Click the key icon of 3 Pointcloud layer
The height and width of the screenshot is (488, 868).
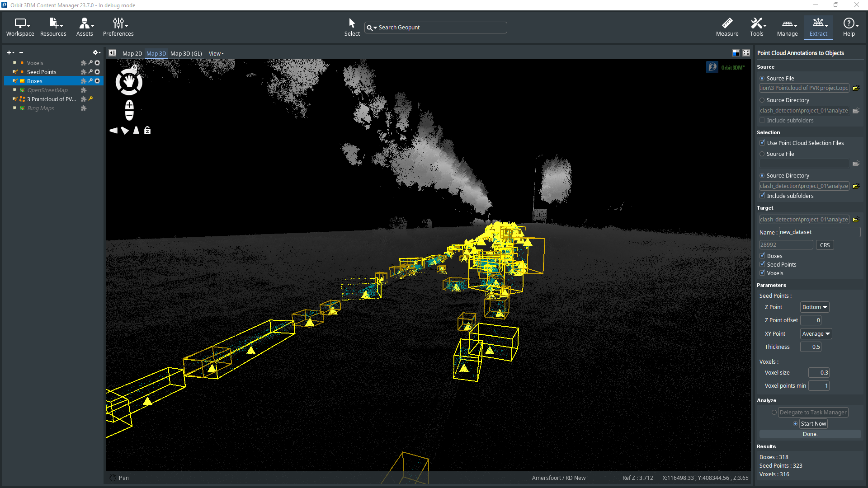point(90,99)
